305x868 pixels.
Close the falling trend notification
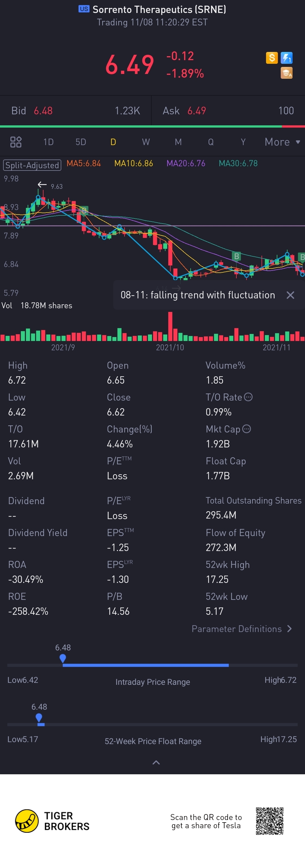(290, 295)
